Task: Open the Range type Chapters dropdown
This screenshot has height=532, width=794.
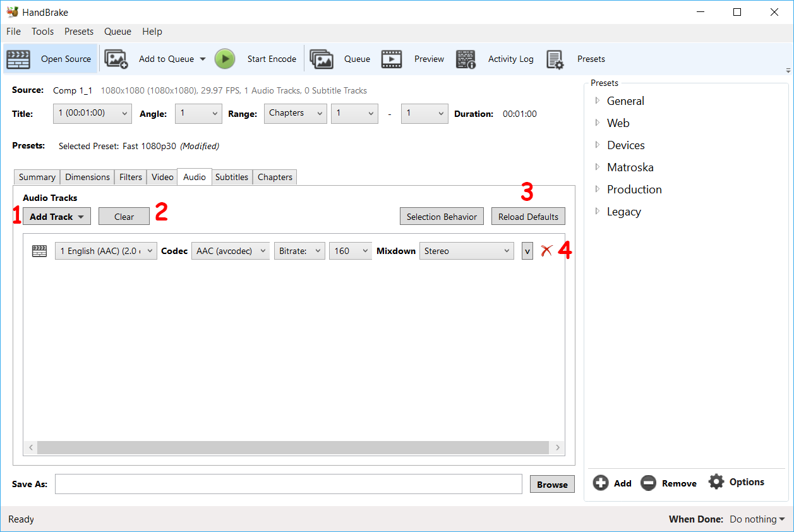Action: pos(295,114)
